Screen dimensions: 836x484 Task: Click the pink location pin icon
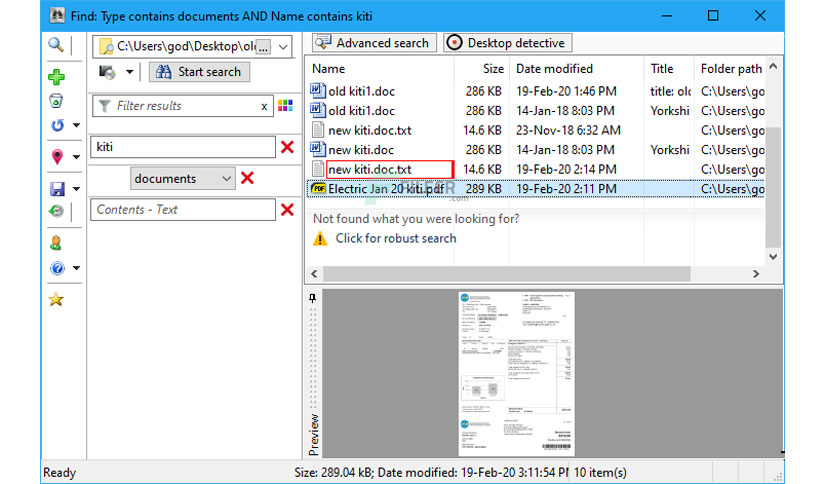point(57,156)
